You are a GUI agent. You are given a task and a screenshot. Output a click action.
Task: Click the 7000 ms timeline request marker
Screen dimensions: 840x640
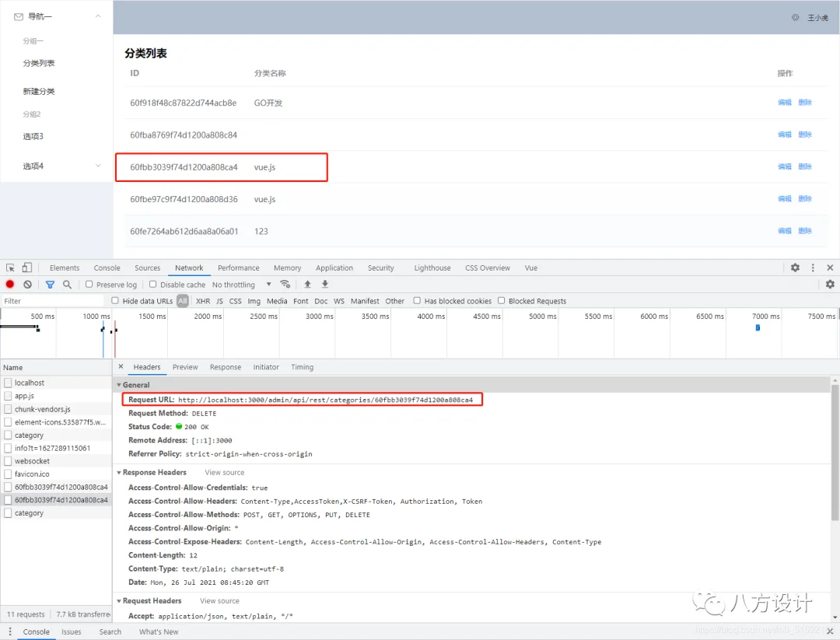point(758,327)
